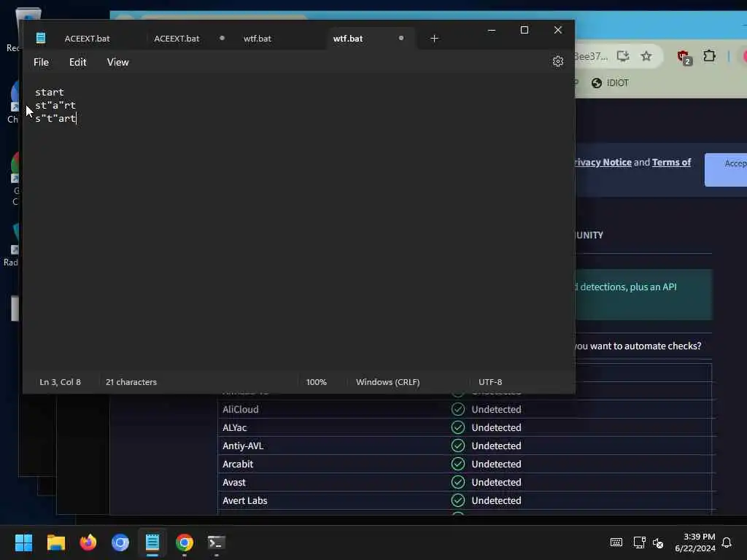Open the red shield extension with badge 2
This screenshot has width=747, height=560.
click(x=684, y=57)
